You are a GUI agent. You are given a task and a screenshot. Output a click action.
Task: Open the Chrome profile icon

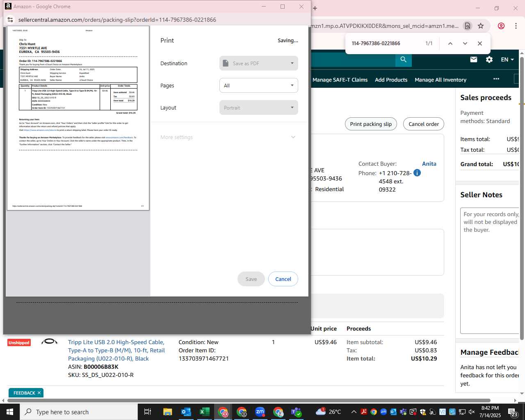pyautogui.click(x=501, y=26)
